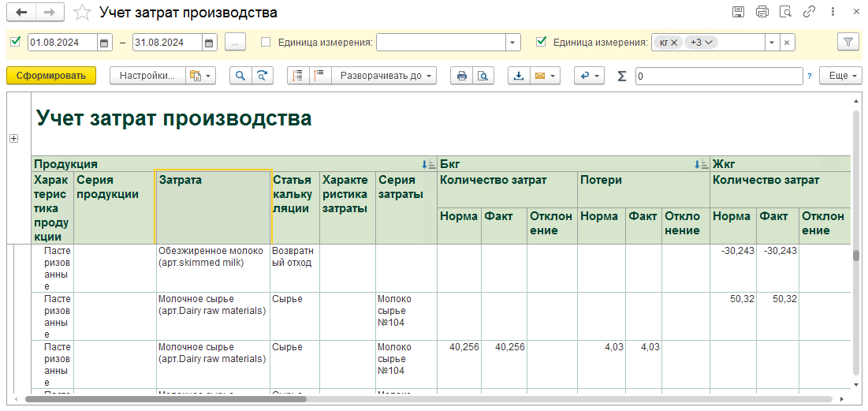Uncheck the period date range checkbox

coord(16,42)
